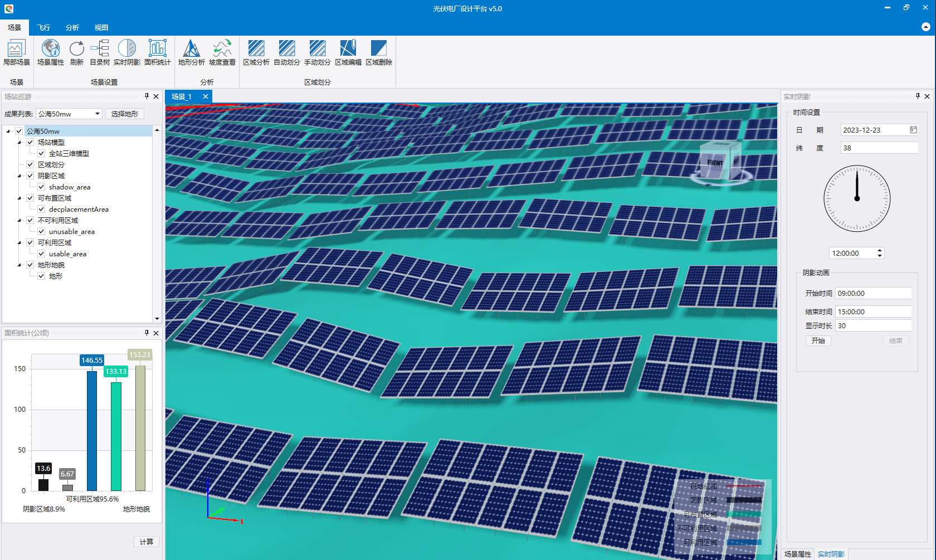Click the 坡度查看 icon

pos(222,48)
